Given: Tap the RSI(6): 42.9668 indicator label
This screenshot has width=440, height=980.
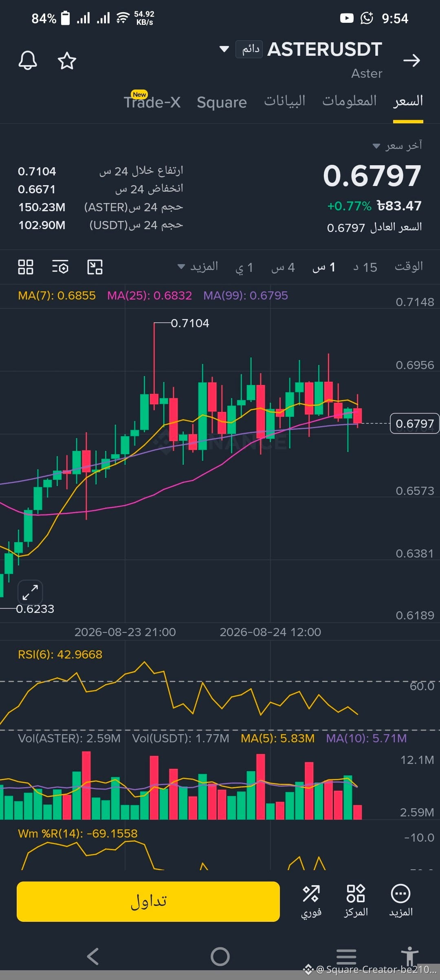Looking at the screenshot, I should [60, 654].
